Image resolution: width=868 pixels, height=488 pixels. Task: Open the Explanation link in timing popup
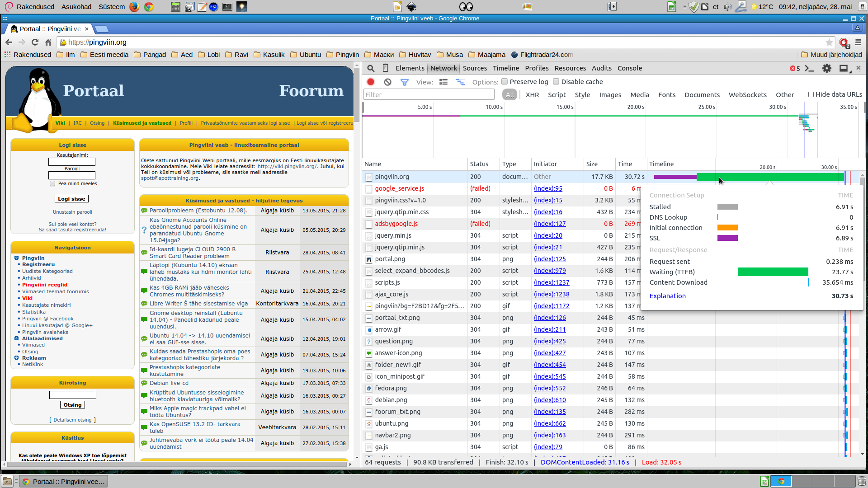(x=667, y=296)
